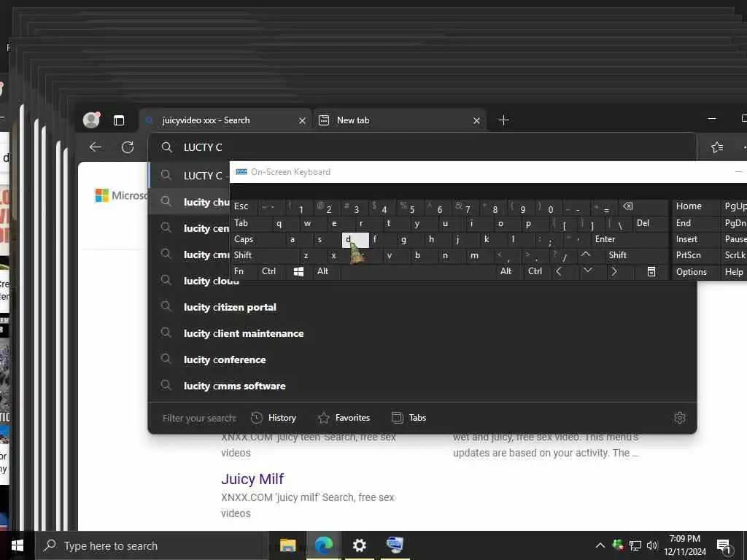Open the Juicy Milf search result link
The image size is (747, 560).
point(252,478)
